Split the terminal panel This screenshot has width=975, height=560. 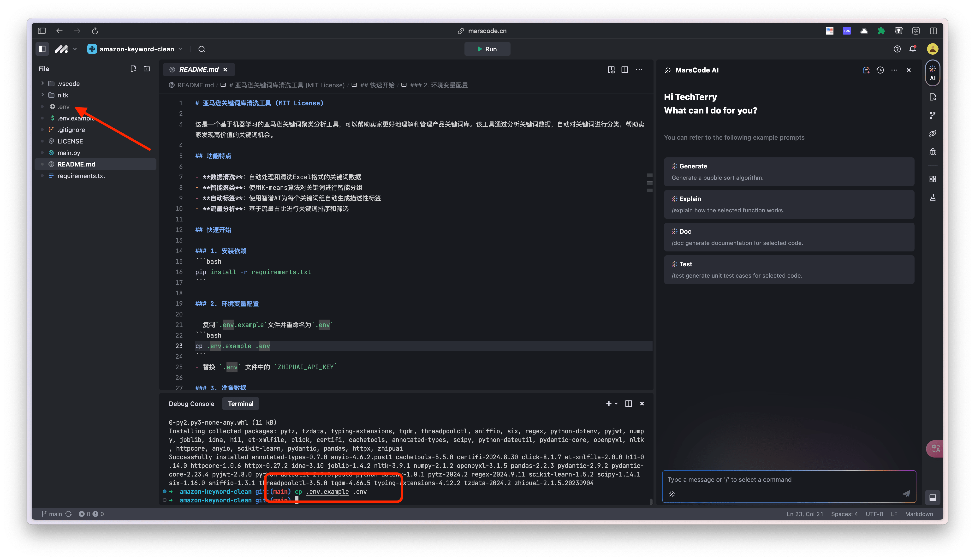629,404
